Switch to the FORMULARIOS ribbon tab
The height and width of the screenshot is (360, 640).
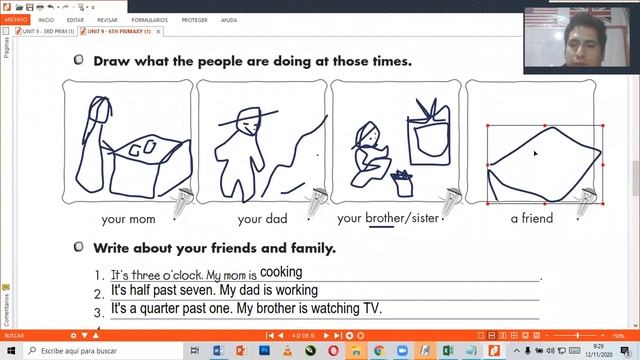click(149, 20)
